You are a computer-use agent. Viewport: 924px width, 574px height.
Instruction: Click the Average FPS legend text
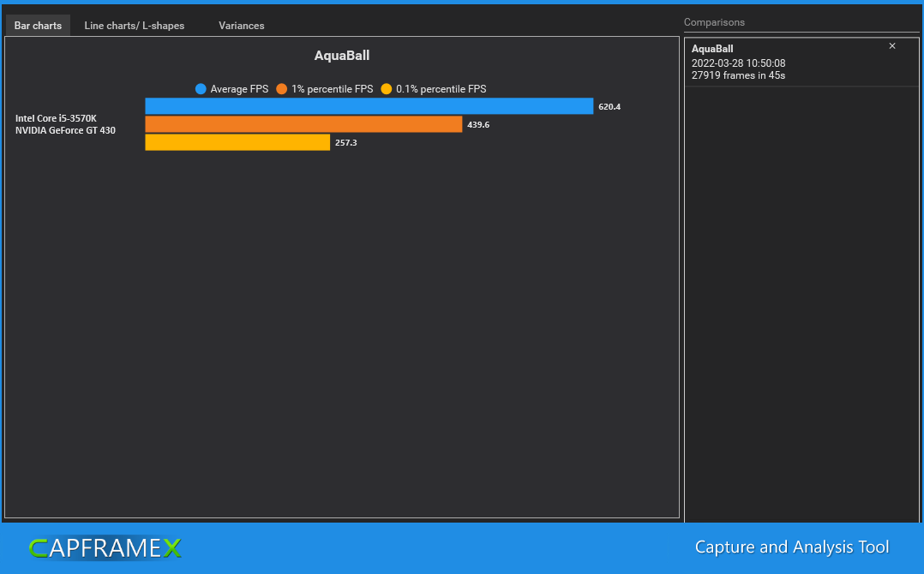[239, 89]
